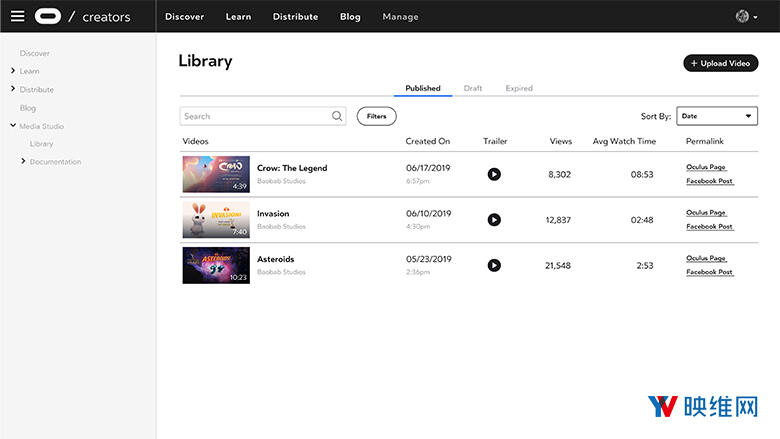Switch to the Expired tab
The height and width of the screenshot is (439, 780).
coord(519,88)
